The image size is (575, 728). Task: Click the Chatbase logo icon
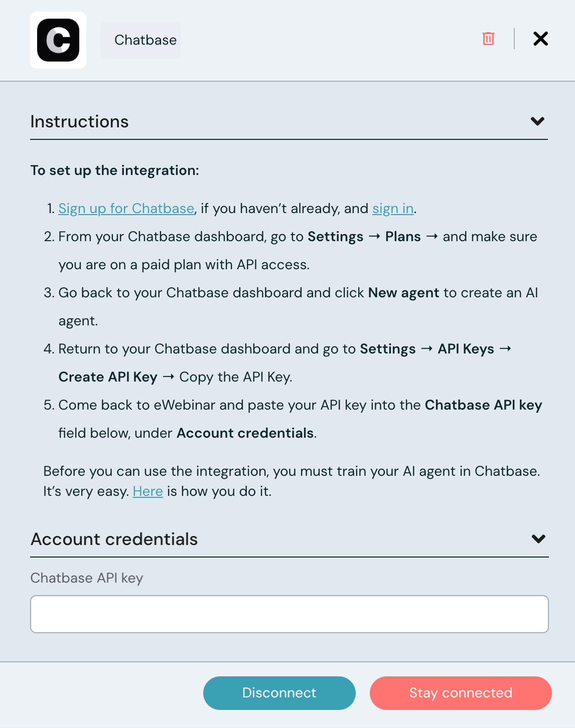click(58, 40)
